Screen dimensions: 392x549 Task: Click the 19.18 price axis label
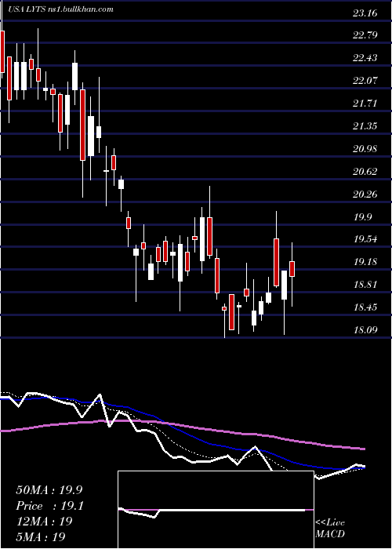tap(365, 262)
